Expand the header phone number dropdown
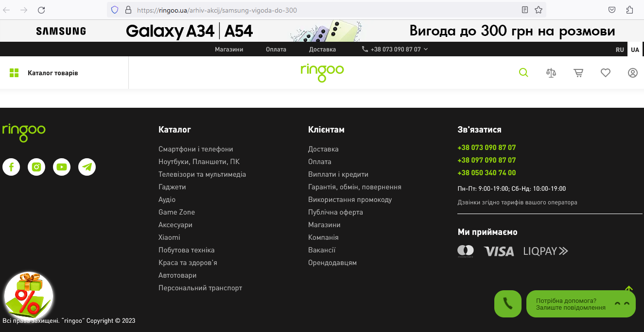Screen dimensions: 644x332 pos(426,50)
